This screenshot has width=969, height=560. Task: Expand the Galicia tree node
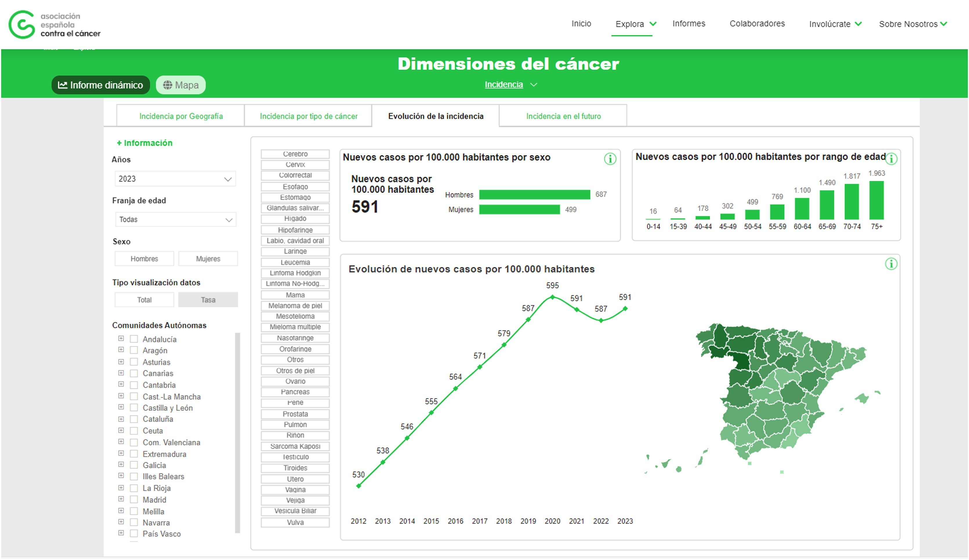point(121,465)
